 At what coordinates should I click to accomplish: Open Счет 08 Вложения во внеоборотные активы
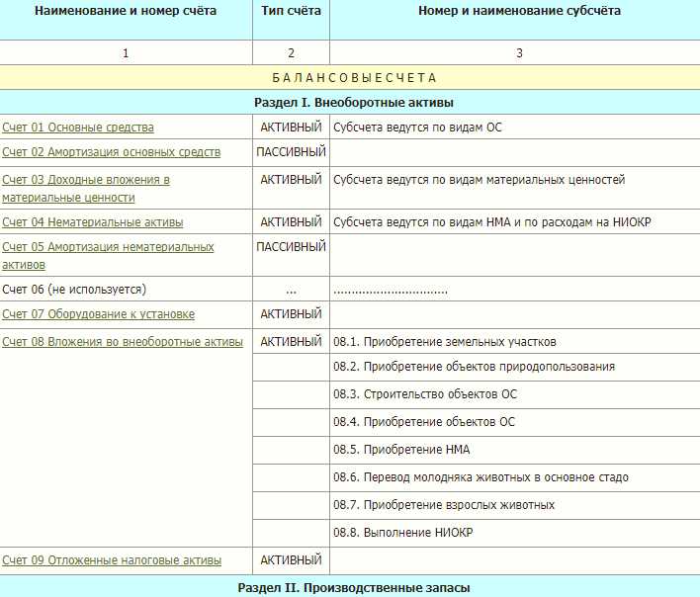pyautogui.click(x=122, y=342)
